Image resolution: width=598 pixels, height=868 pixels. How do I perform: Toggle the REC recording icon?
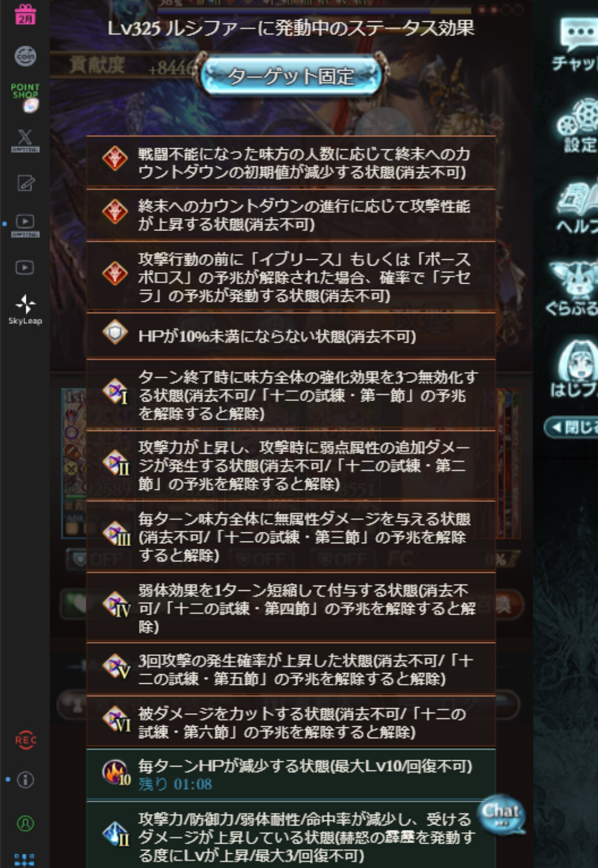click(x=25, y=740)
